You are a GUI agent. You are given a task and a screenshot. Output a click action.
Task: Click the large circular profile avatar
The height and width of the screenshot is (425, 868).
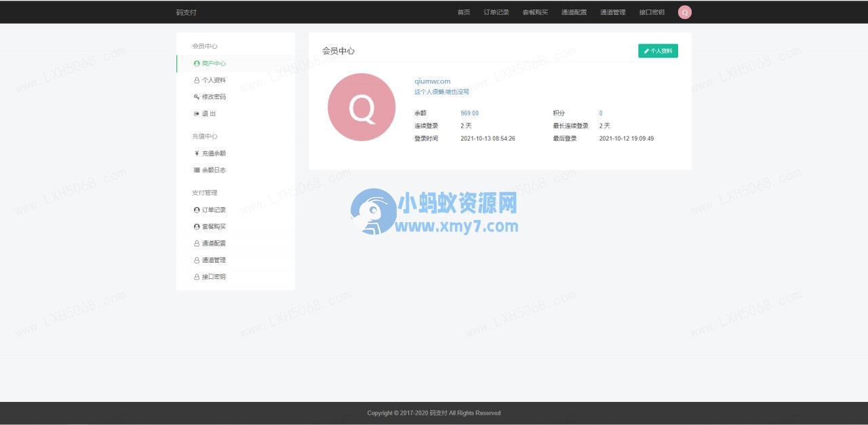361,107
